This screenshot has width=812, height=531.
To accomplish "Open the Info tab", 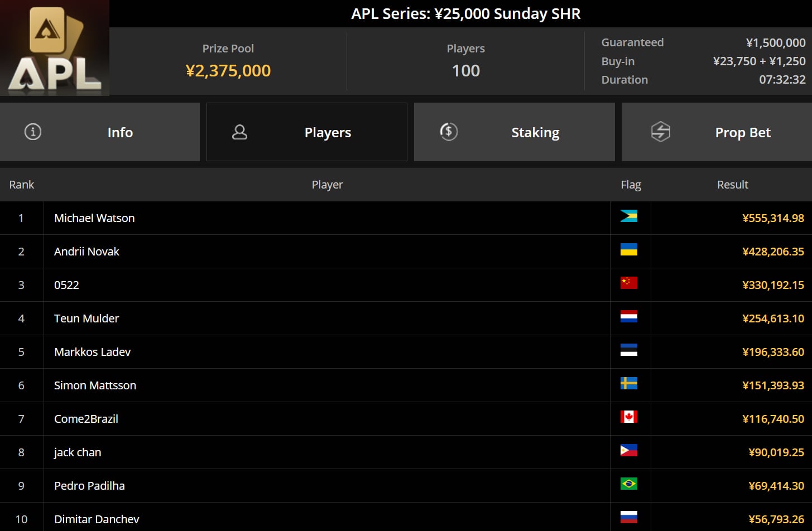I will (100, 132).
